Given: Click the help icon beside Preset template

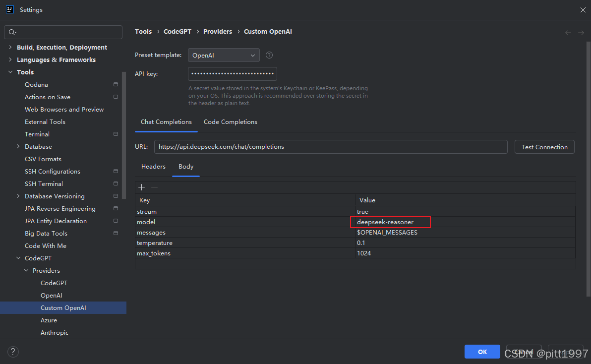Looking at the screenshot, I should coord(269,55).
